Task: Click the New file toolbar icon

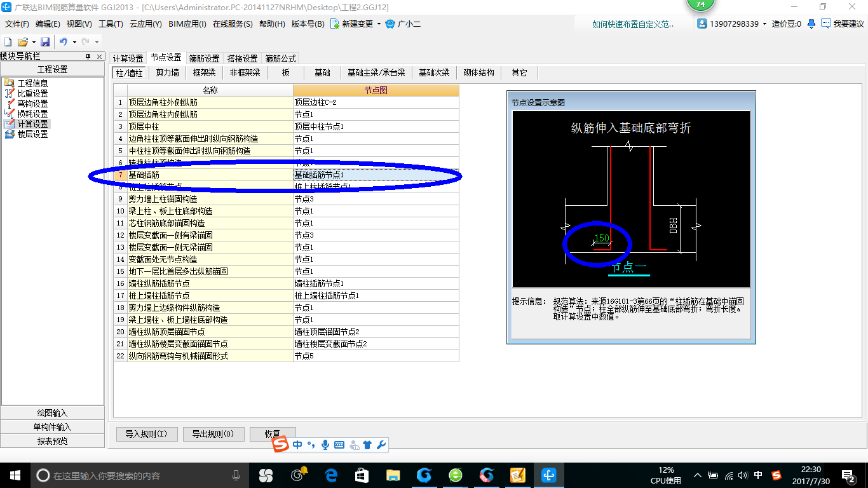Action: coord(8,41)
